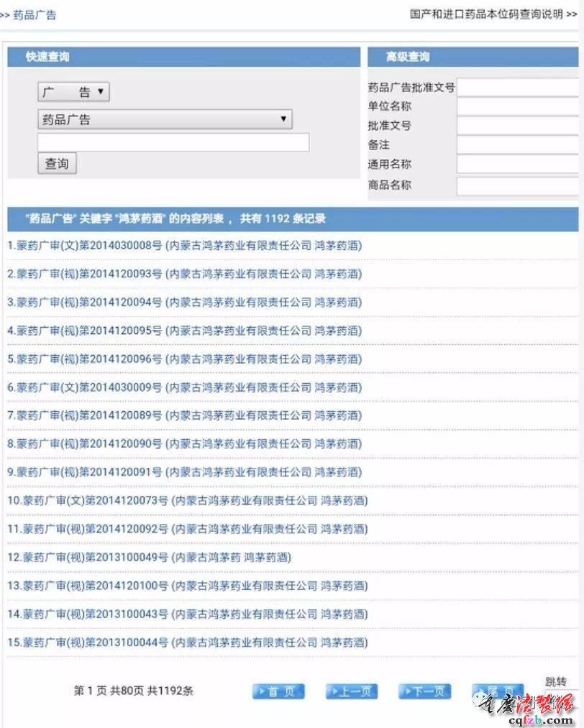Open record 蒙药广审(文)第2014030008号
This screenshot has width=584, height=728.
184,245
